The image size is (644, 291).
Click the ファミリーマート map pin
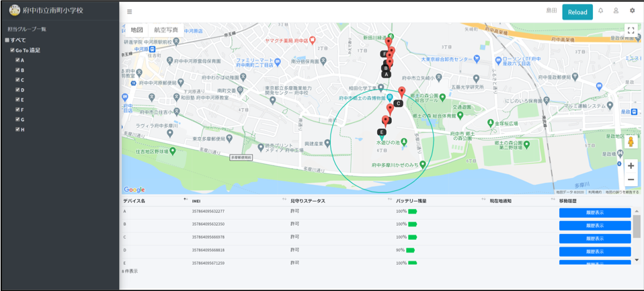(278, 61)
